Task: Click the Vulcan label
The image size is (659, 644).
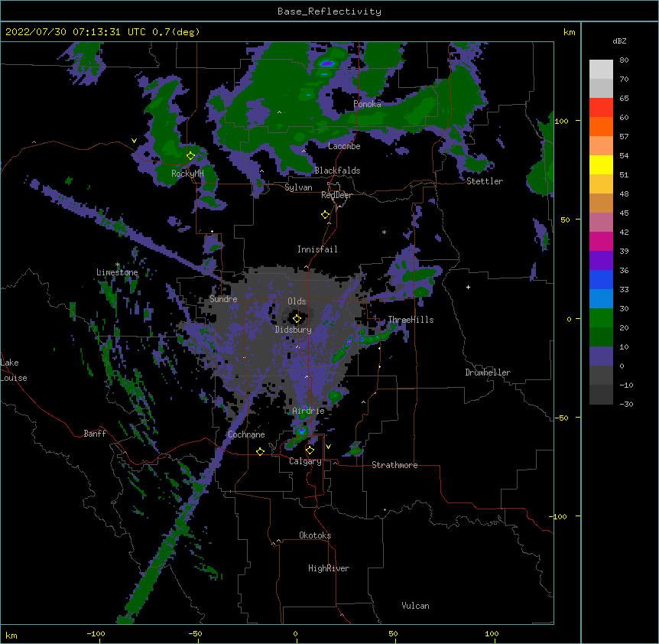Action: (415, 606)
